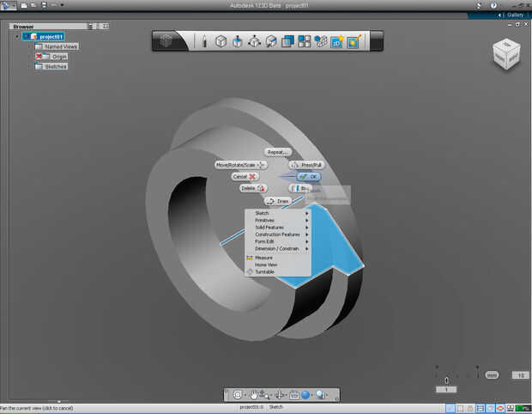This screenshot has width=532, height=414.
Task: Click the Save disk icon in title bar
Action: pos(44,5)
